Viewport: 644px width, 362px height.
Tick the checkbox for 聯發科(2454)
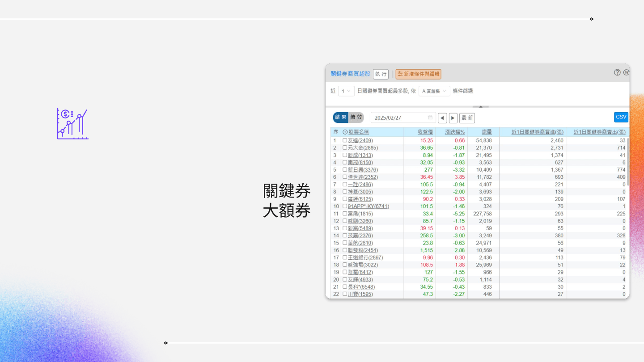tap(345, 250)
